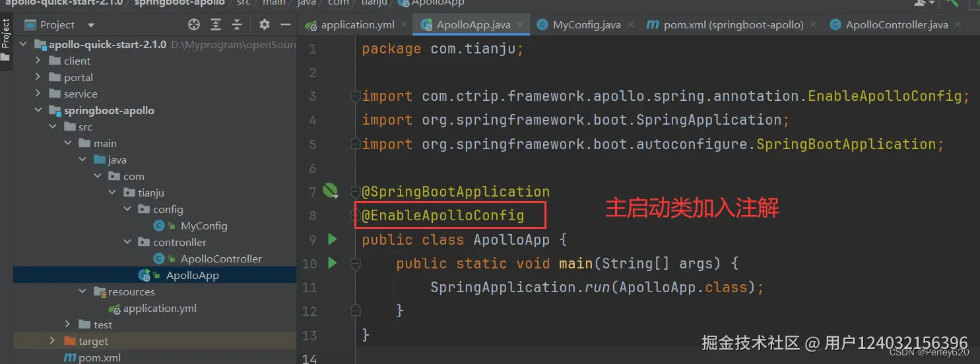Click @EnableApolloConfig annotation text

443,216
